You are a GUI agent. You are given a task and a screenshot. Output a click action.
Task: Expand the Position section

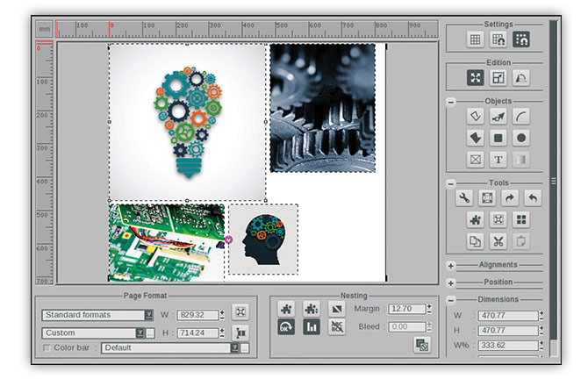pyautogui.click(x=451, y=282)
